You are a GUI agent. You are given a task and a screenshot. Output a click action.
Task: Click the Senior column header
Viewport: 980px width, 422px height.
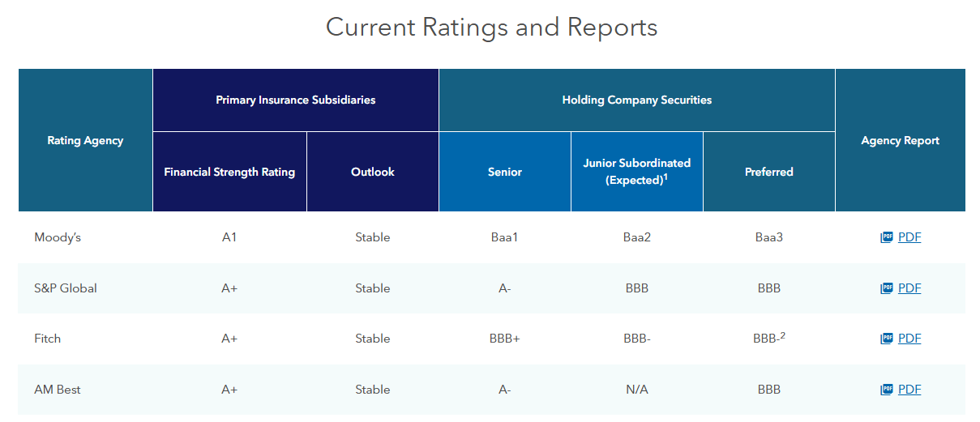coord(504,172)
